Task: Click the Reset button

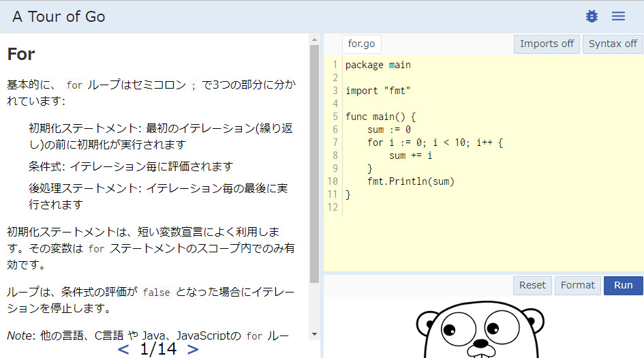Action: (532, 285)
